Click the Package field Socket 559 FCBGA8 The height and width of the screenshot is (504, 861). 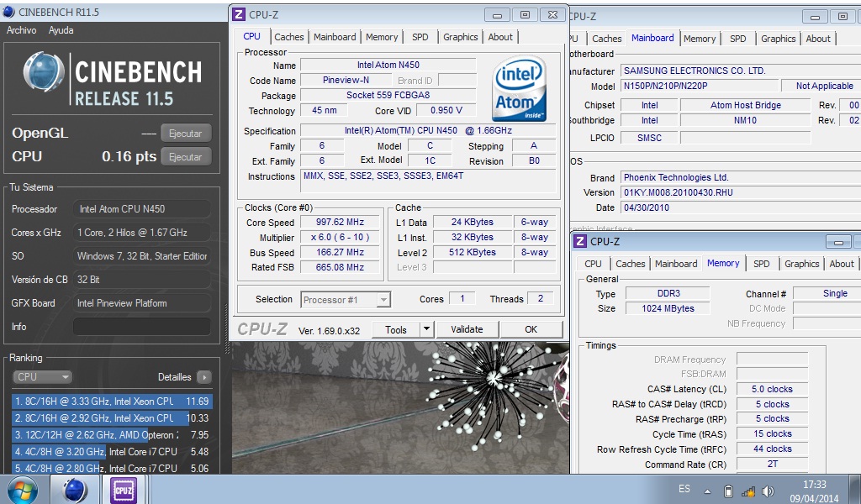click(x=388, y=95)
